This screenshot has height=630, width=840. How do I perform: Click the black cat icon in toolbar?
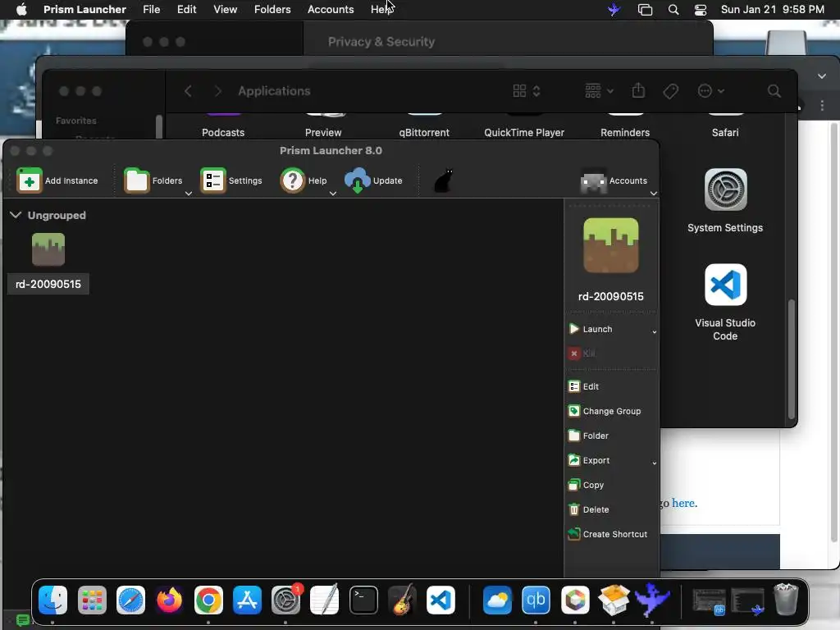click(443, 180)
